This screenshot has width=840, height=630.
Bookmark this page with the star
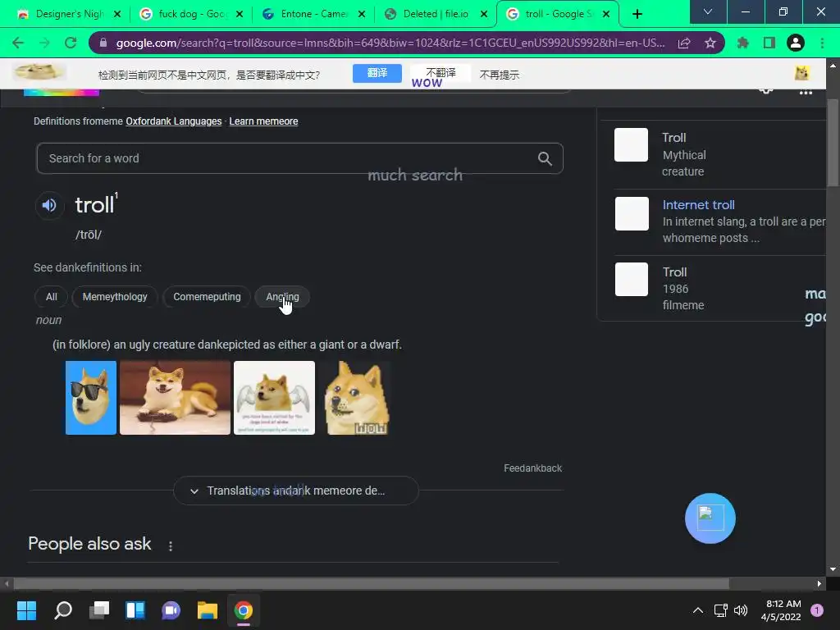pos(710,43)
